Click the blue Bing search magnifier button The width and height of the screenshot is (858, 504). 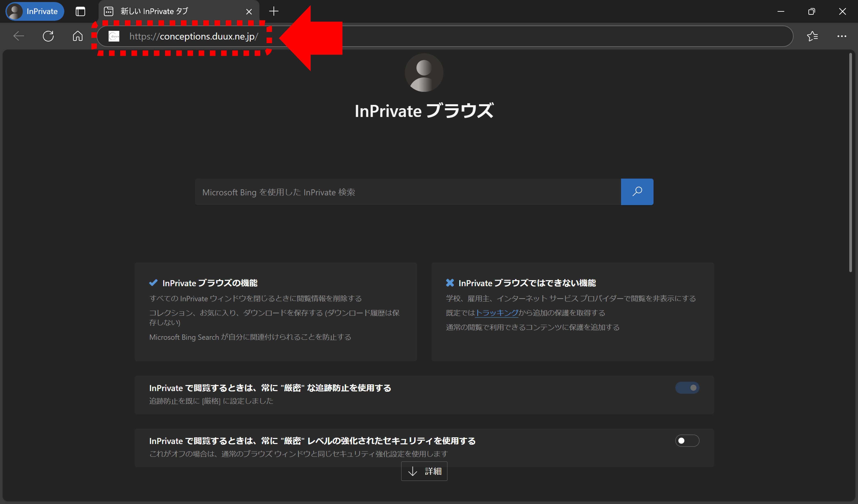pos(637,192)
